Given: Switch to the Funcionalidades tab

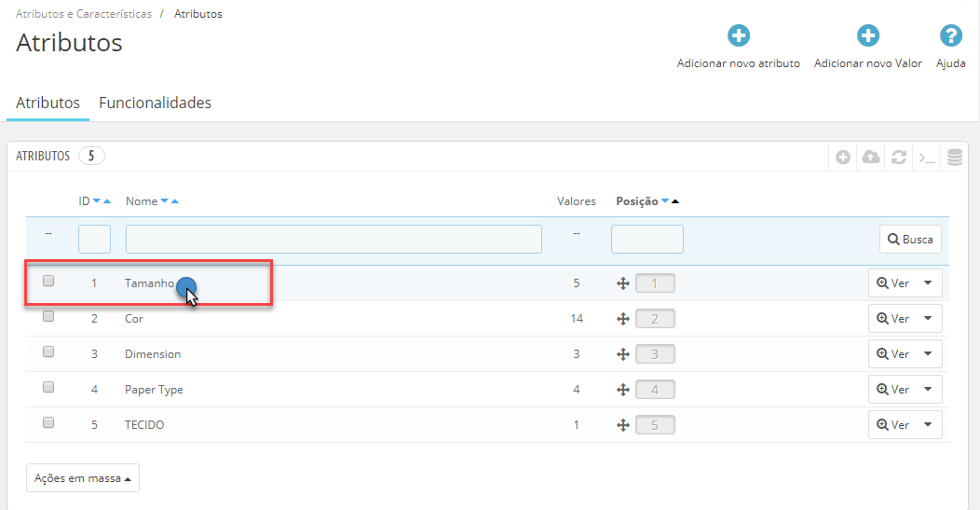Looking at the screenshot, I should click(x=155, y=103).
